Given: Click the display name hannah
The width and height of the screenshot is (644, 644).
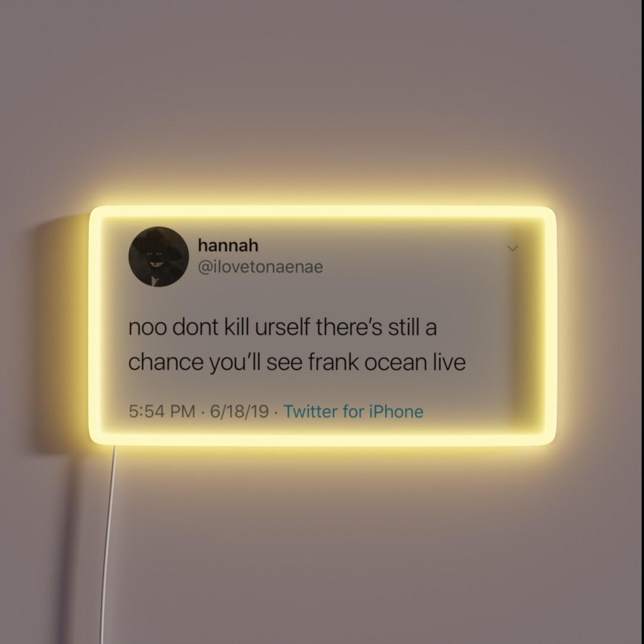Looking at the screenshot, I should coord(228,245).
